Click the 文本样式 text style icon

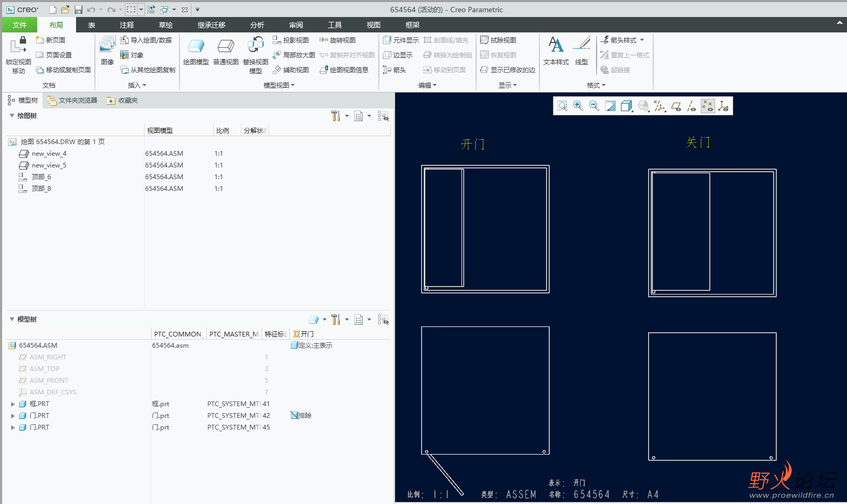(x=556, y=51)
